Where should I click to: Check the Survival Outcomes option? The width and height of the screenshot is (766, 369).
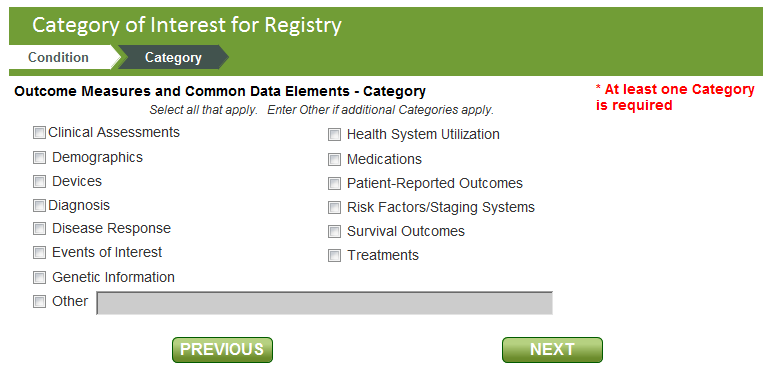tap(334, 232)
